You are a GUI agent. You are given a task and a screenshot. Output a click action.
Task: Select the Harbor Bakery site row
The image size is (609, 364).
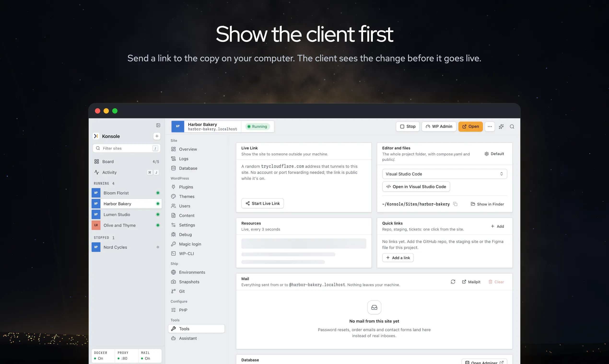point(126,204)
